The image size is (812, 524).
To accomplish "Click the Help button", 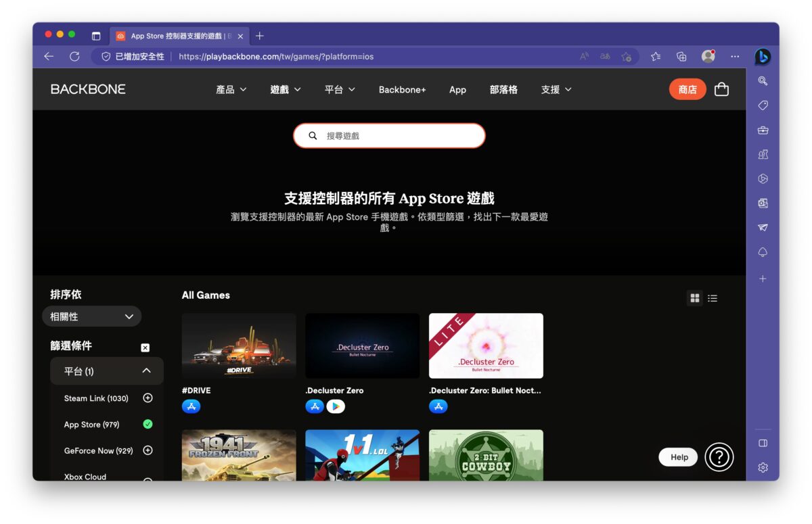I will click(679, 457).
